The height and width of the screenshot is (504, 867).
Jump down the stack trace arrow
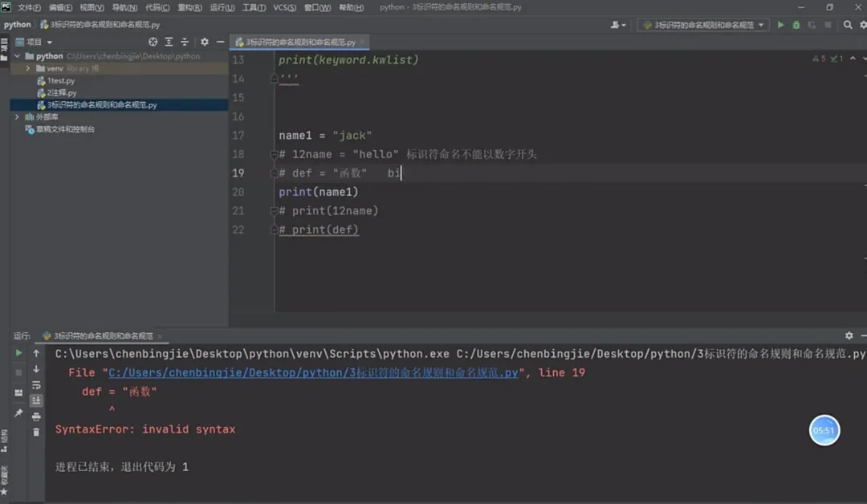pos(36,369)
